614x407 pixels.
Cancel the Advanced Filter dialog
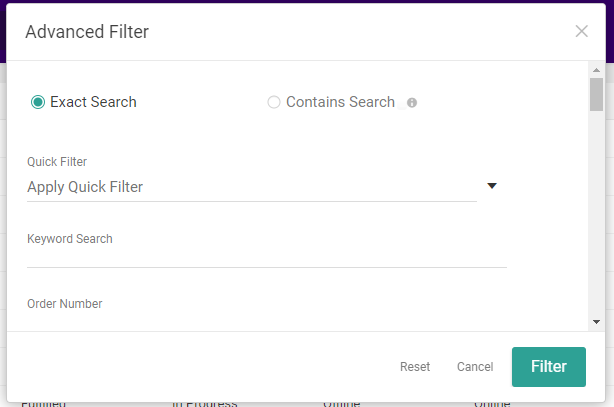(x=475, y=367)
